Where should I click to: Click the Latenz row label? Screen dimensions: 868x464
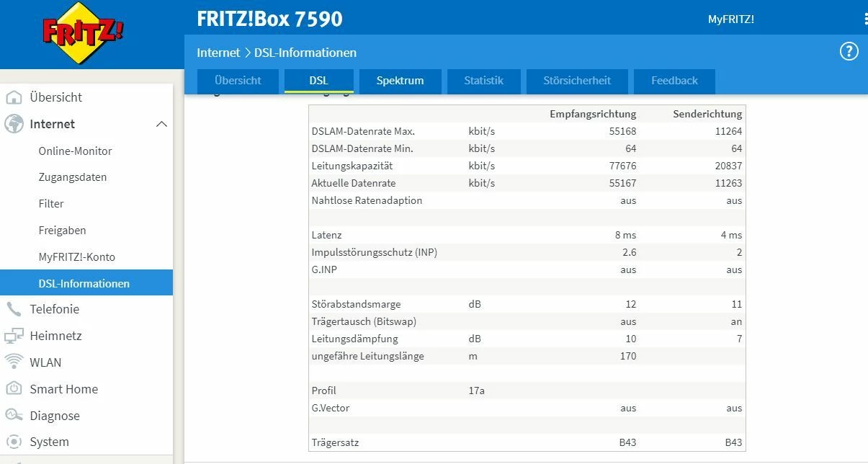[326, 235]
